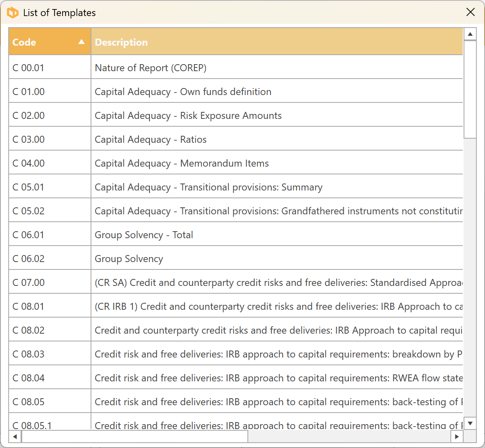Select Capital Adequacy - Own funds definition
This screenshot has width=485, height=448.
click(277, 91)
